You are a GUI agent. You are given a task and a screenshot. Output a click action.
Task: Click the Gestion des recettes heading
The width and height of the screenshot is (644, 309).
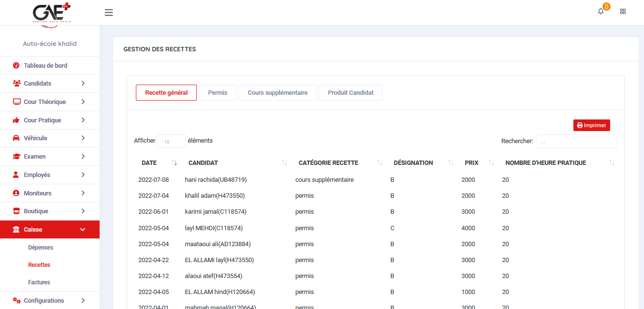point(160,49)
